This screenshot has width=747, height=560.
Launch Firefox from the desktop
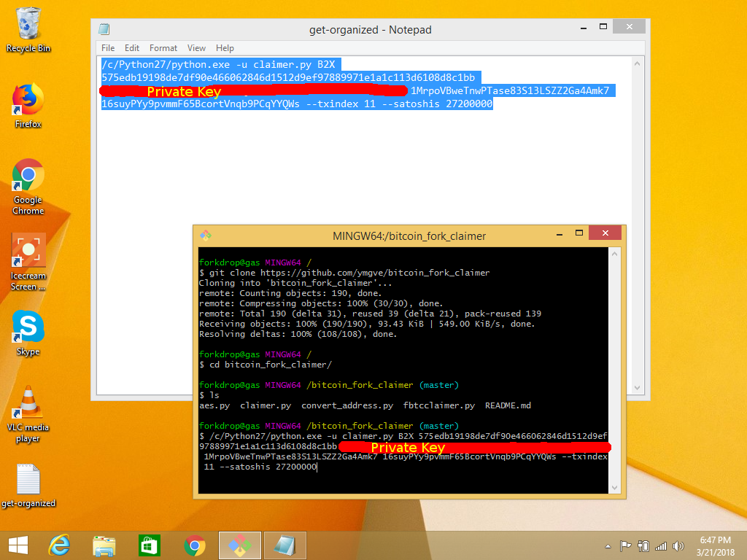click(28, 100)
